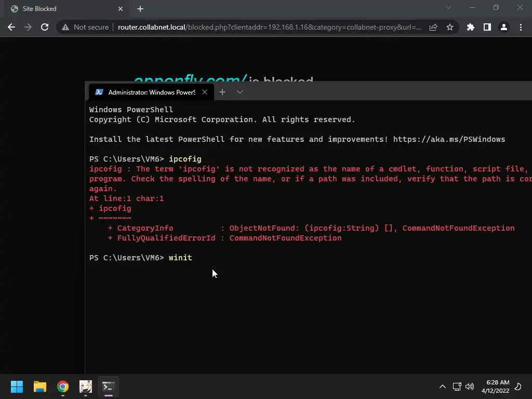Open terminal profiles dropdown
The width and height of the screenshot is (532, 399).
tap(240, 92)
